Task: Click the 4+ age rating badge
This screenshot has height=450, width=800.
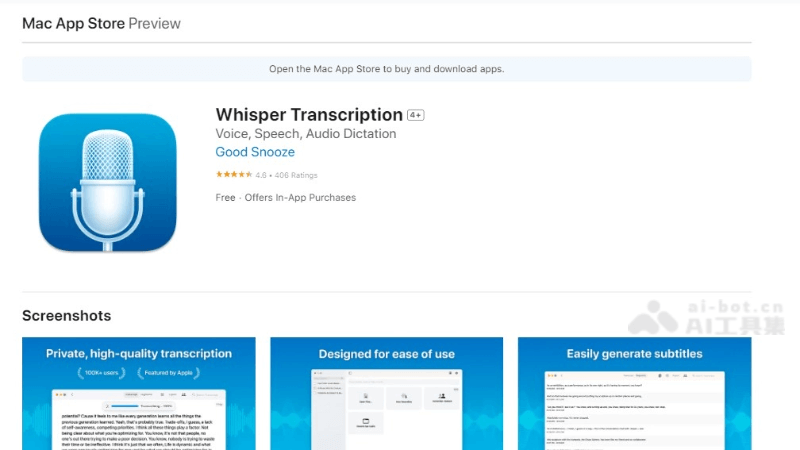Action: click(x=415, y=116)
